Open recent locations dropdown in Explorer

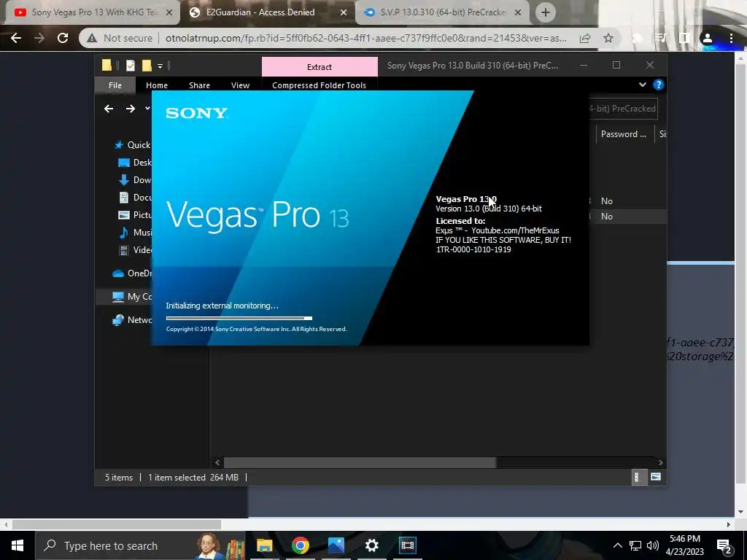[x=147, y=108]
